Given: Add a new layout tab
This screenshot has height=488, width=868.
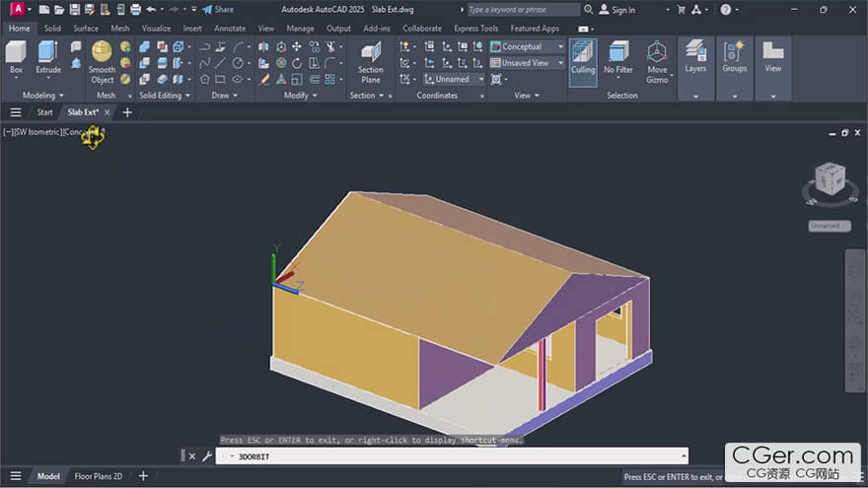Looking at the screenshot, I should tap(143, 476).
